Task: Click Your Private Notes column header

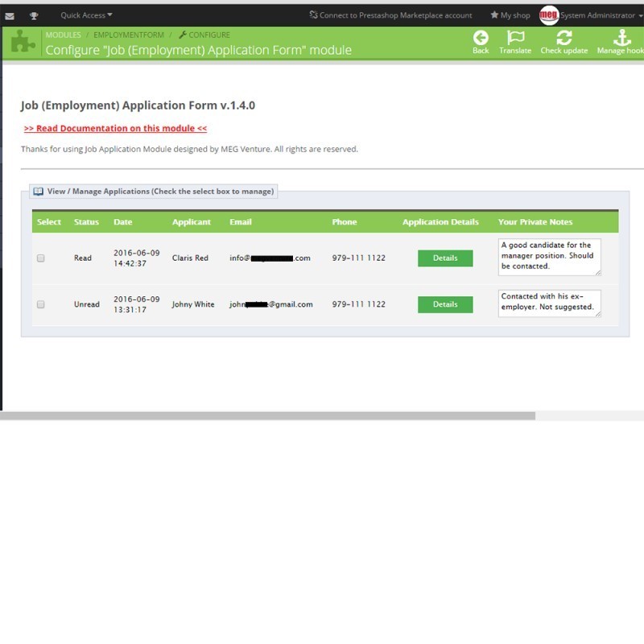Action: [x=535, y=222]
